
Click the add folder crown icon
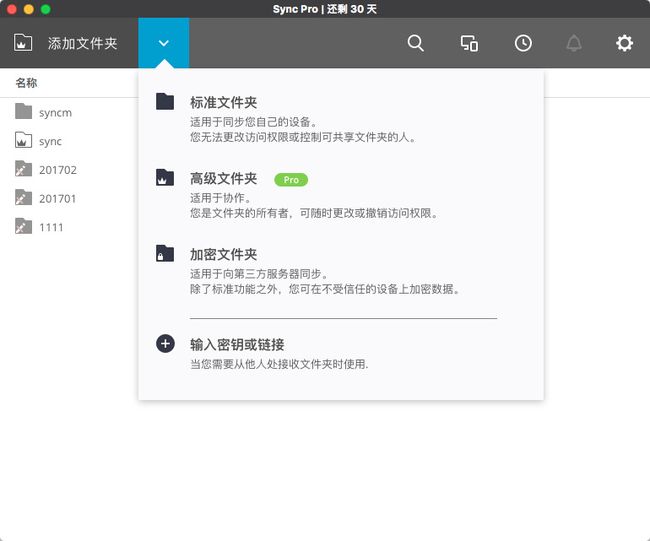click(x=23, y=43)
